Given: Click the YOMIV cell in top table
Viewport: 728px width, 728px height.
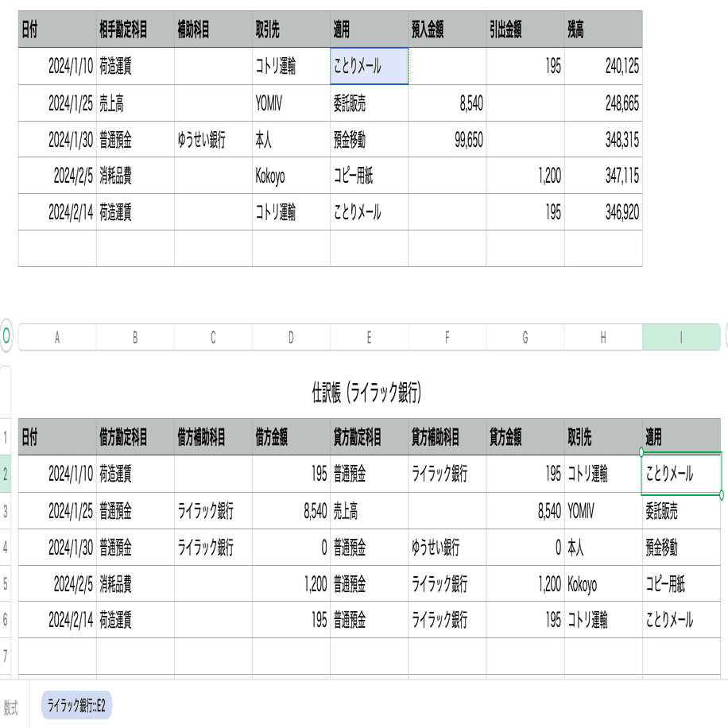Looking at the screenshot, I should pyautogui.click(x=291, y=103).
